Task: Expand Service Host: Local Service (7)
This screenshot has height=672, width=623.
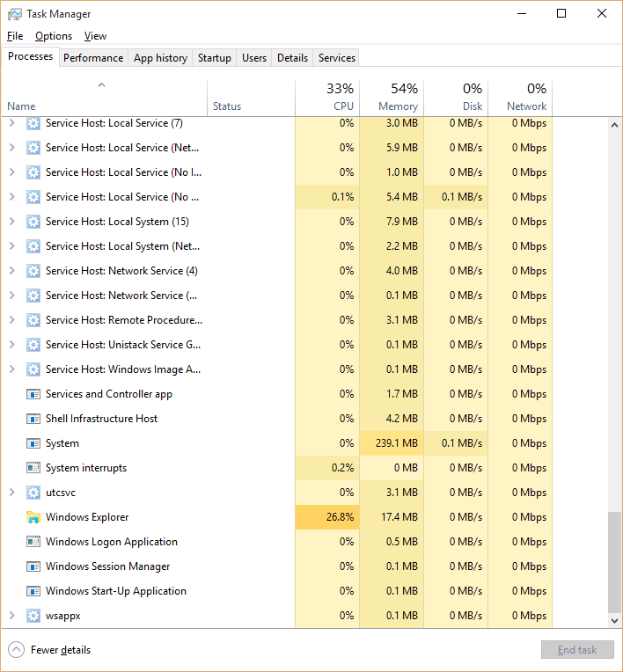Action: (12, 123)
